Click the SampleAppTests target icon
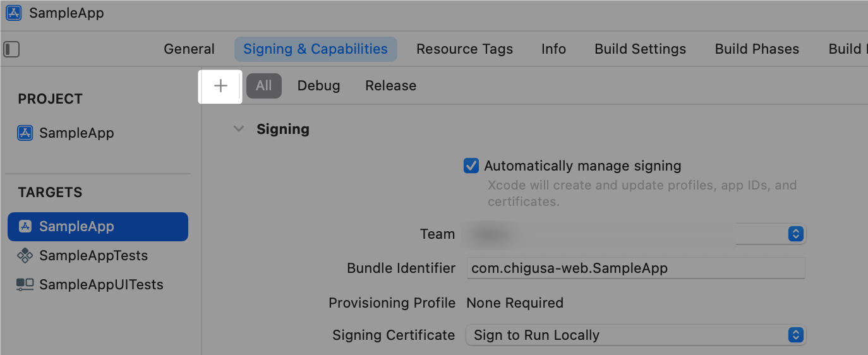The width and height of the screenshot is (868, 355). coord(25,256)
